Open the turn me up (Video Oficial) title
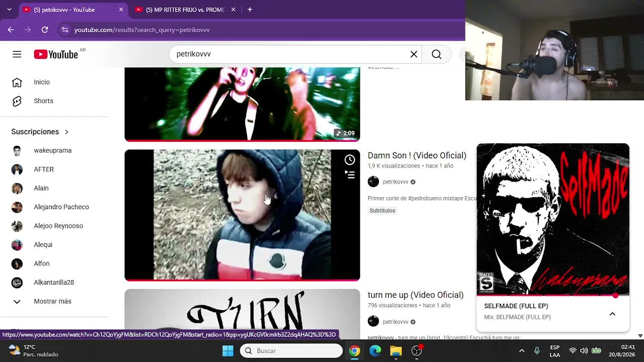Screen dimensions: 644x362 416,295
